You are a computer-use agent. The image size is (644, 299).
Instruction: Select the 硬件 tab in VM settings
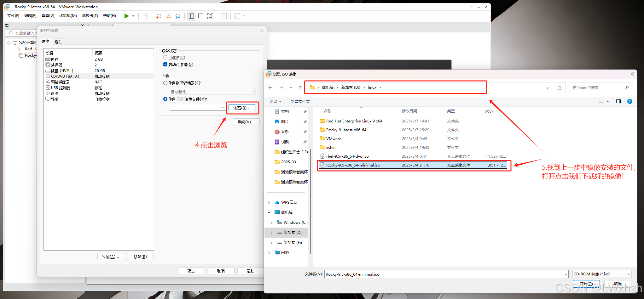pyautogui.click(x=45, y=41)
